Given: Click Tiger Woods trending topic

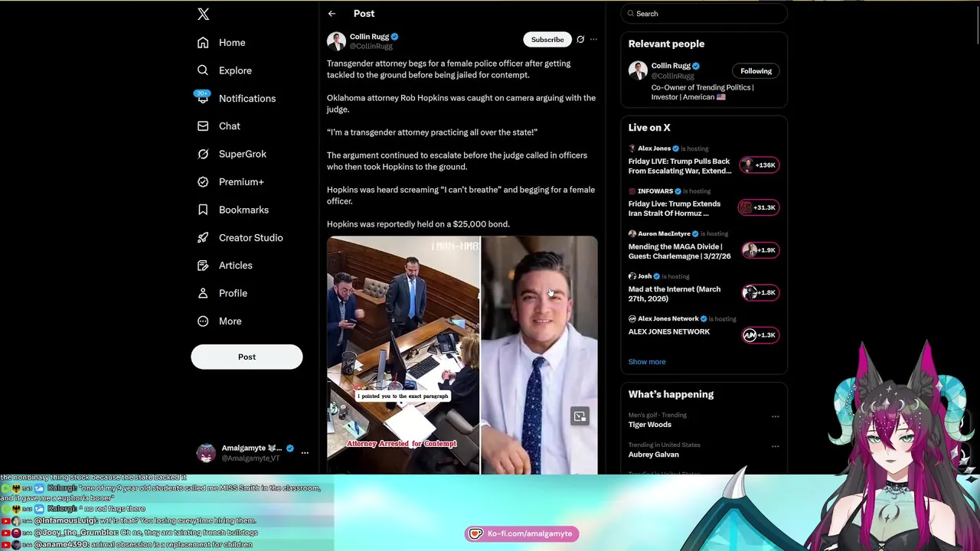Looking at the screenshot, I should click(x=650, y=425).
